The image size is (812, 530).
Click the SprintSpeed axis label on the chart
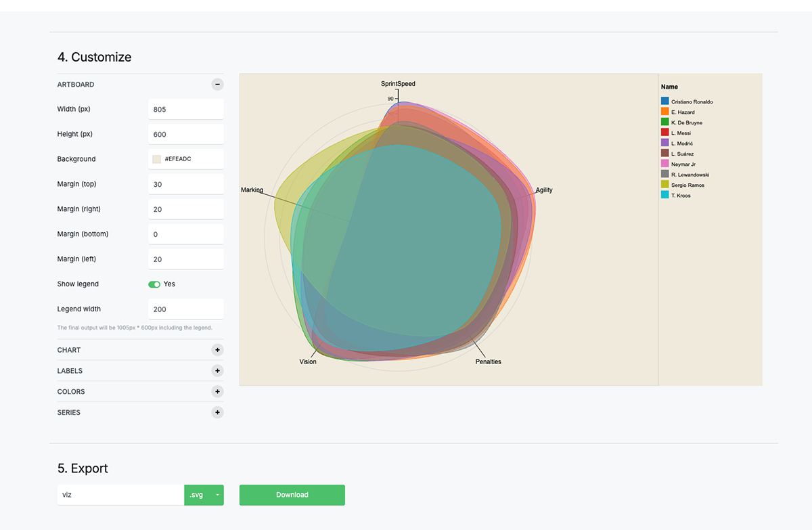pos(399,83)
